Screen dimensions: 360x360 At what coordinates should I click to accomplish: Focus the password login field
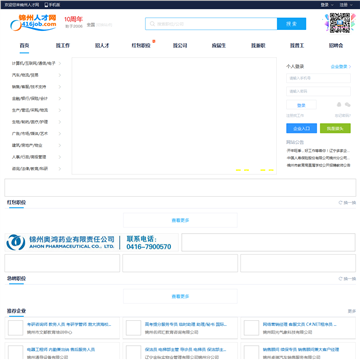click(318, 91)
